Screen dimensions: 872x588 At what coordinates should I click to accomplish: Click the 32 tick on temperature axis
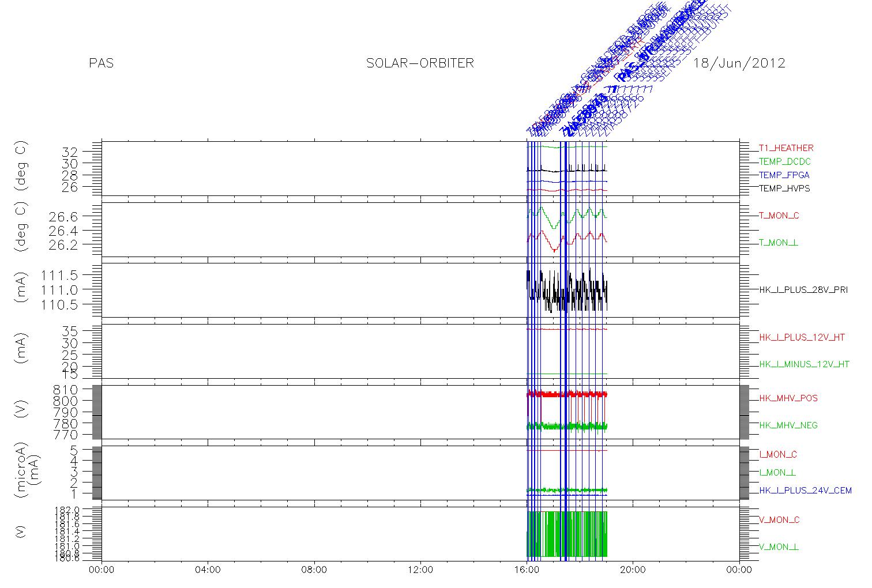tap(70, 152)
